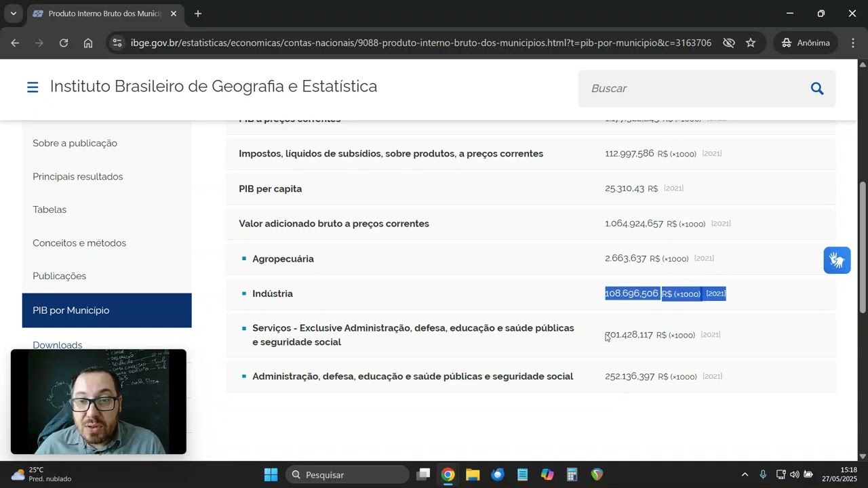Open the Chrome three-dot menu

pos(852,43)
